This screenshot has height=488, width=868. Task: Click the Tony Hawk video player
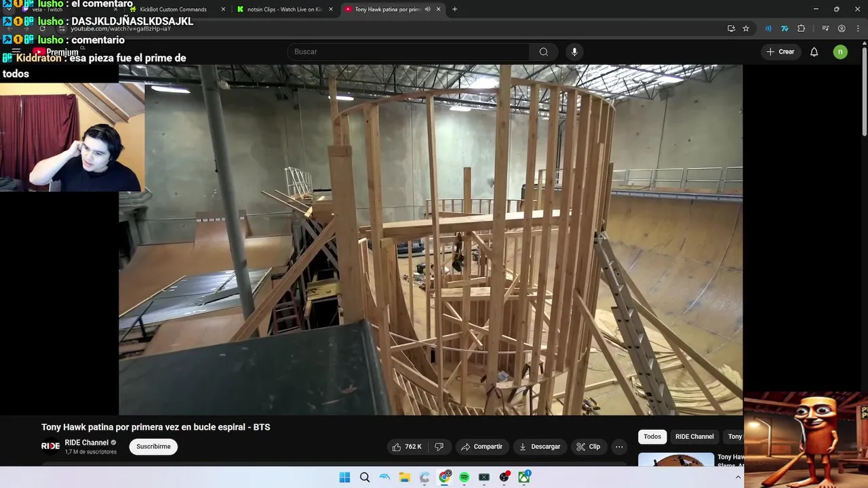431,240
